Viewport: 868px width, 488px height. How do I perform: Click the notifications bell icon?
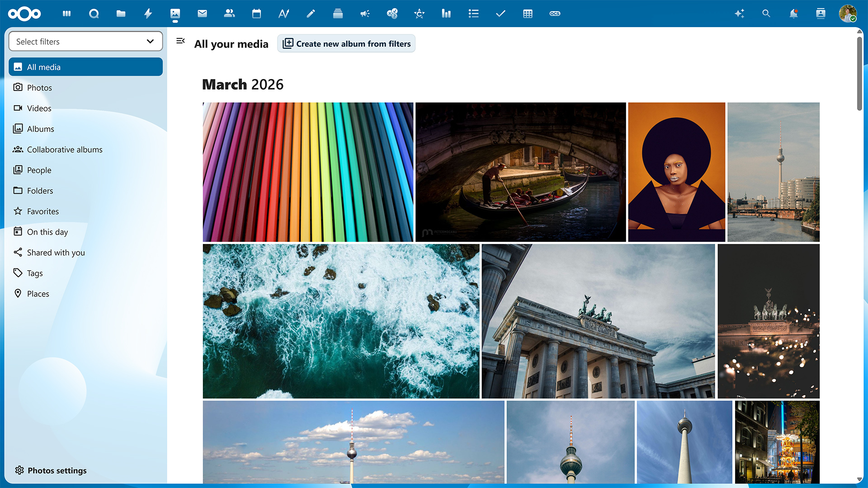(x=793, y=14)
